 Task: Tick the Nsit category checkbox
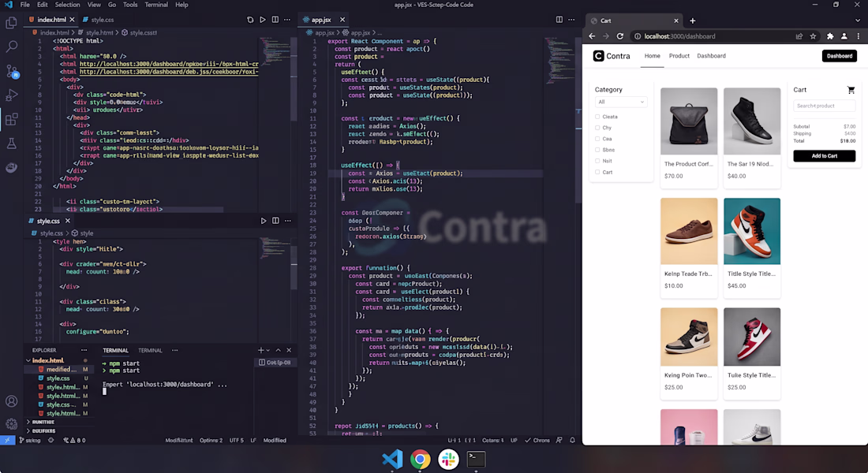tap(597, 161)
